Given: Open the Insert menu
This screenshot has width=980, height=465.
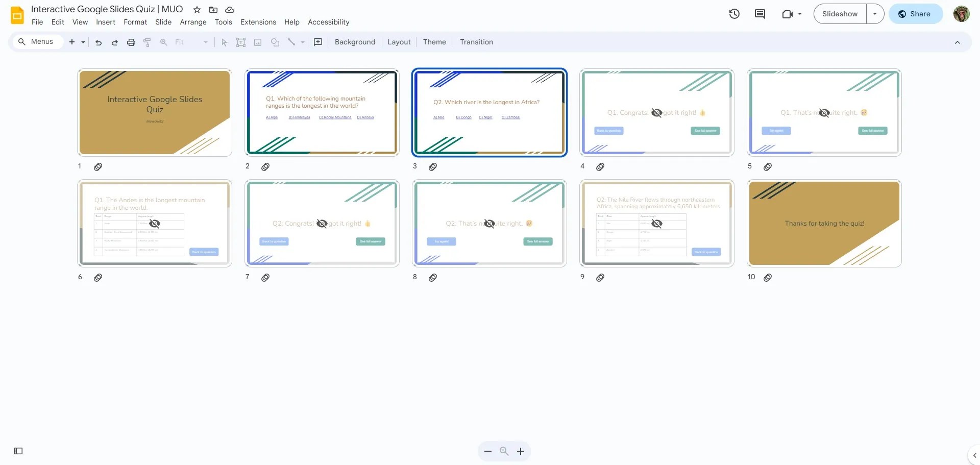Looking at the screenshot, I should 106,22.
